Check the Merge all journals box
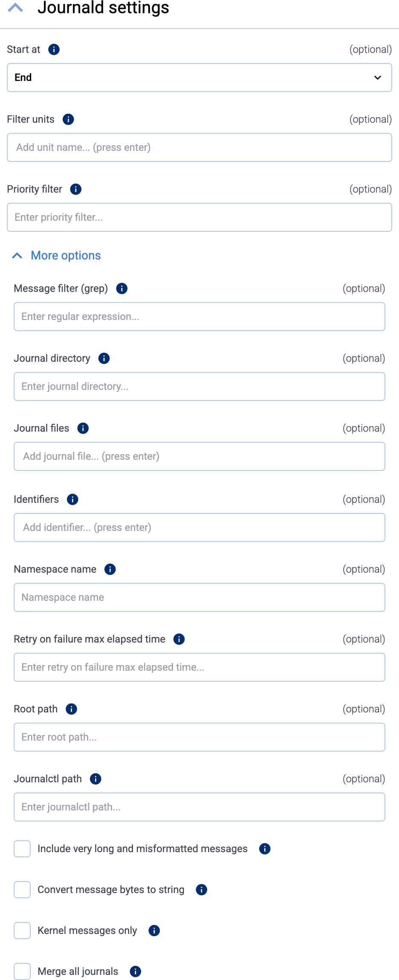This screenshot has height=980, width=399. 22,971
